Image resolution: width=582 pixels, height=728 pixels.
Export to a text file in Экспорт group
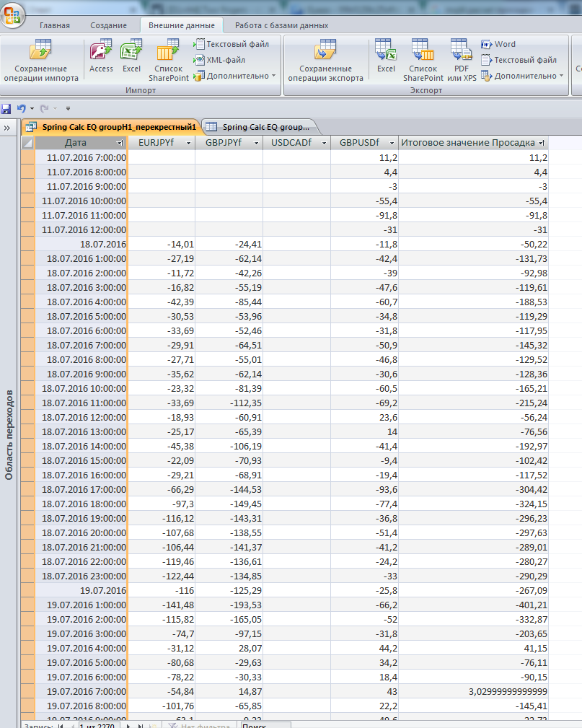pos(519,60)
